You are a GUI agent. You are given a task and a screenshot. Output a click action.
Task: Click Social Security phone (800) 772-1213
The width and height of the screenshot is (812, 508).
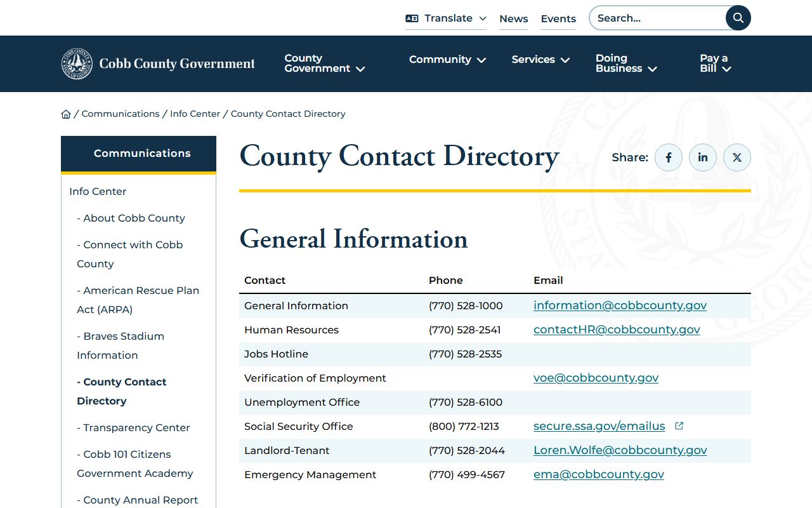(464, 427)
